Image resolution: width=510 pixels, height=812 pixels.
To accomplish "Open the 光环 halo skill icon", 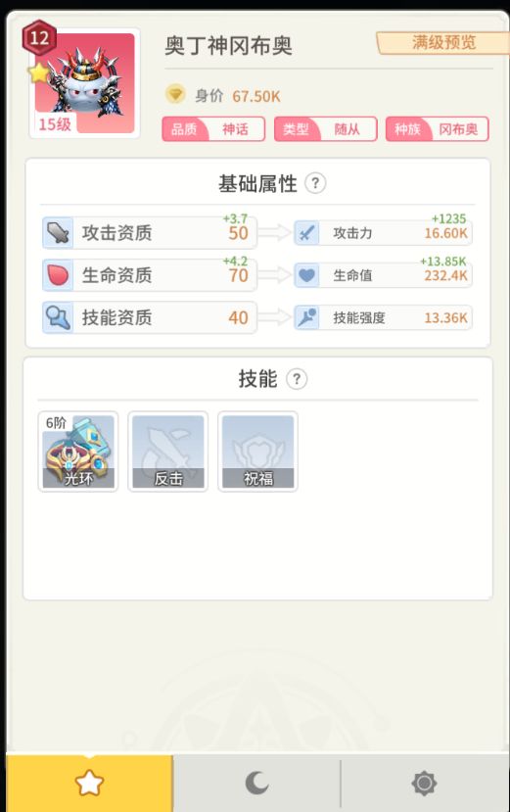I will tap(78, 451).
